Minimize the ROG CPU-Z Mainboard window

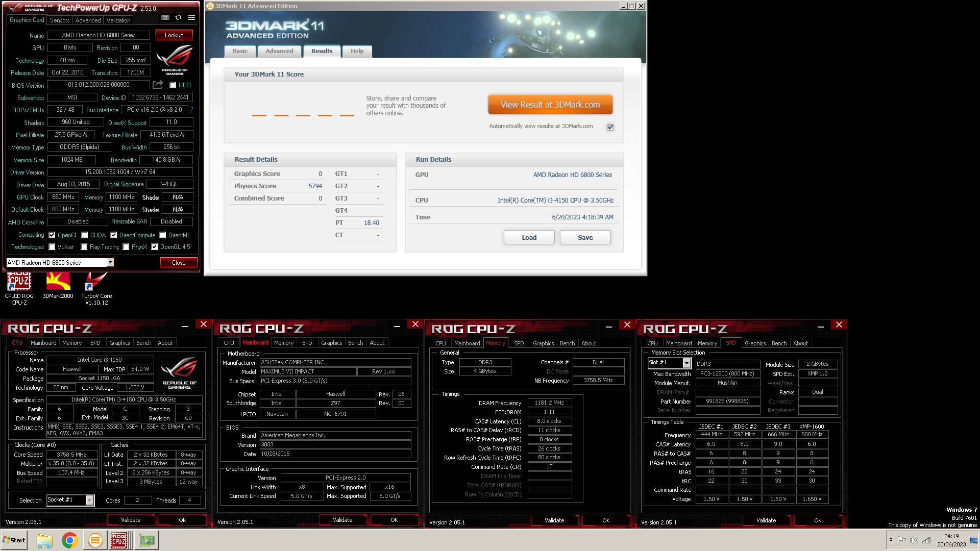tap(397, 326)
